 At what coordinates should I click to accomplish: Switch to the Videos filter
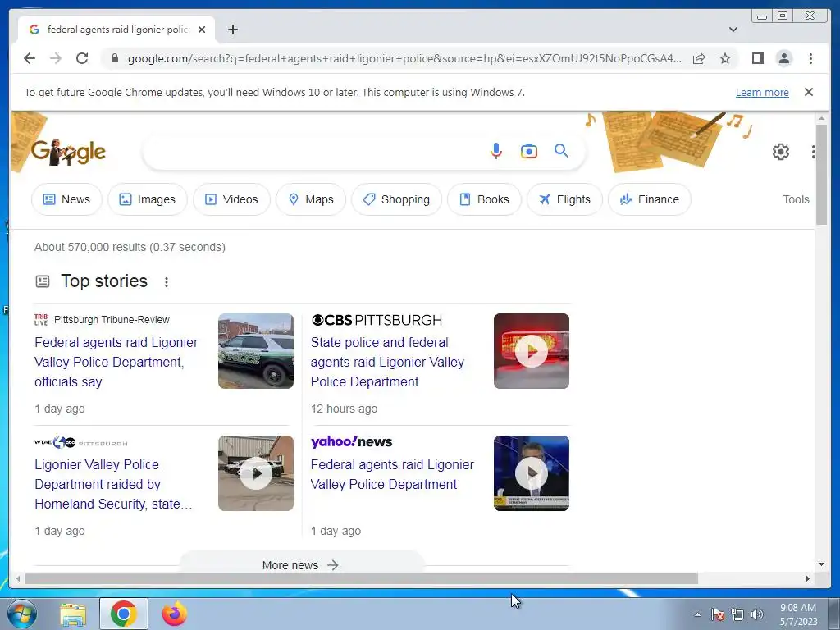(x=231, y=199)
